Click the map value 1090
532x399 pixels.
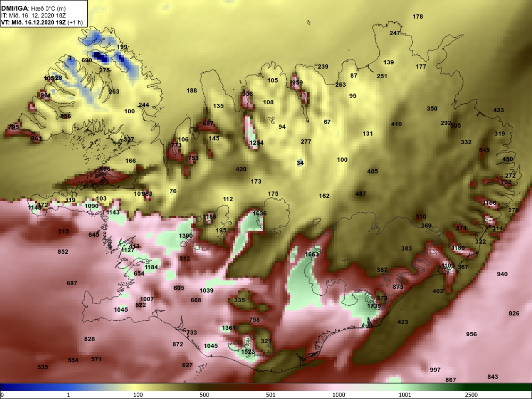pos(92,206)
